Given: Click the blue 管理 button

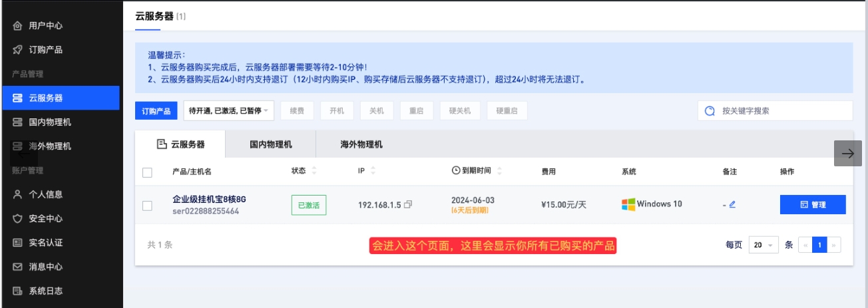Looking at the screenshot, I should 812,205.
